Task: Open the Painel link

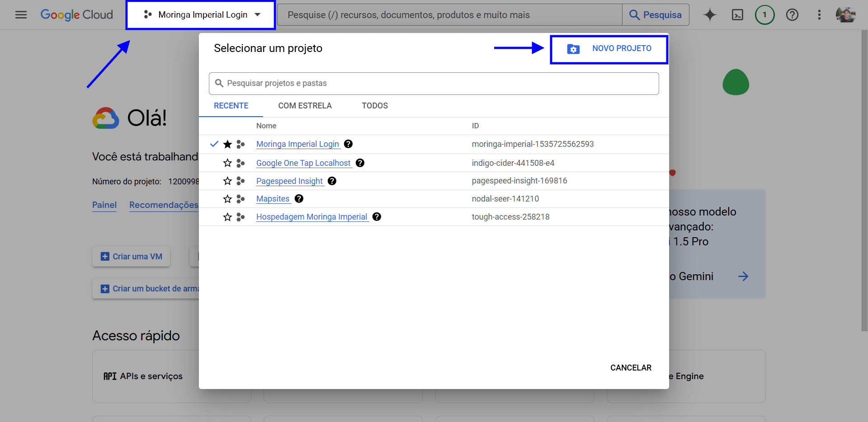Action: [x=104, y=205]
